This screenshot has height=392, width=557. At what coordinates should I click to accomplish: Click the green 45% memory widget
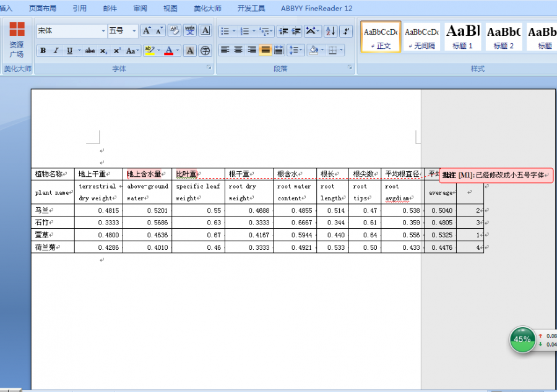pos(522,339)
